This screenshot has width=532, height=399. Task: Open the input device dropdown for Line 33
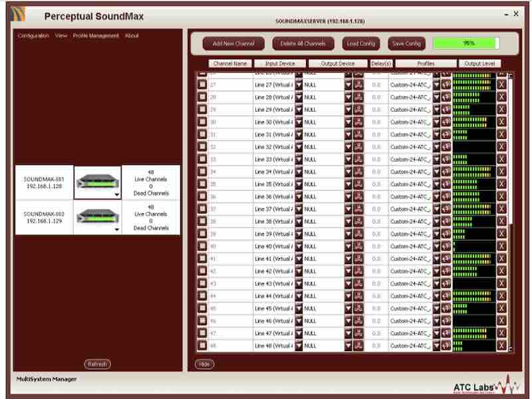click(x=299, y=160)
